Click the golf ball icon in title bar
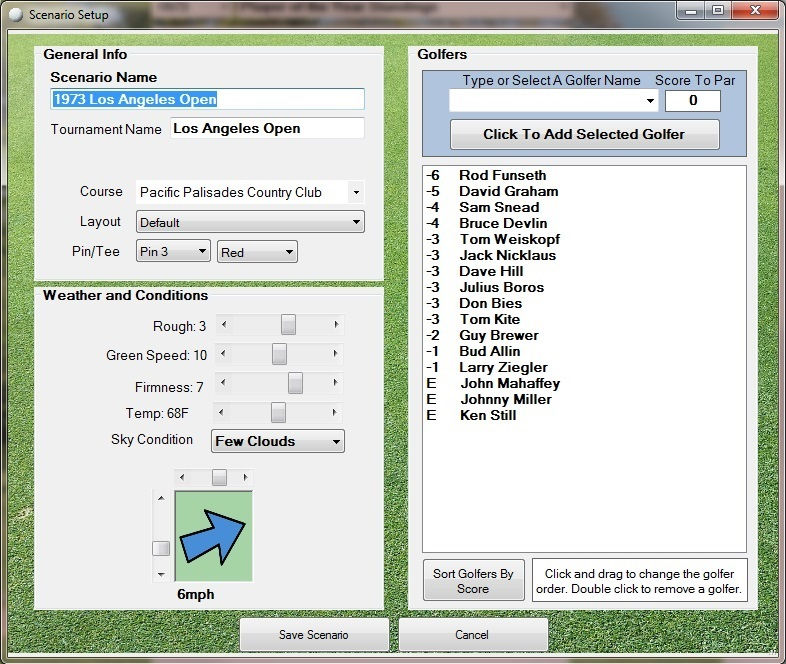The width and height of the screenshot is (786, 664). tap(15, 15)
